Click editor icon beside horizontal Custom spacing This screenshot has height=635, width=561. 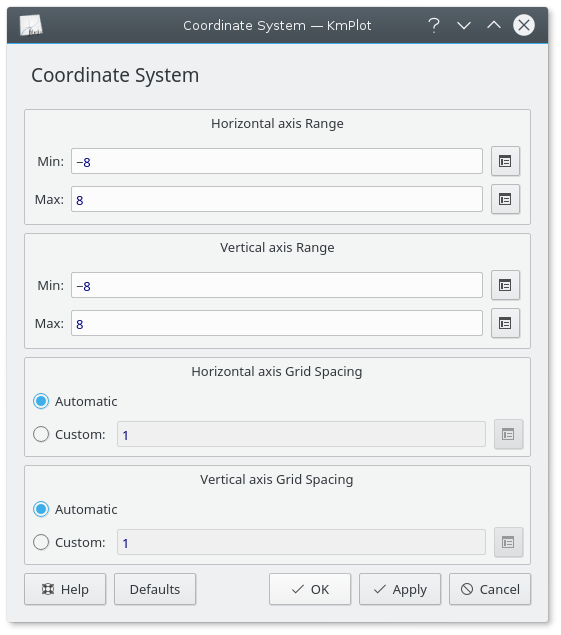[x=508, y=434]
